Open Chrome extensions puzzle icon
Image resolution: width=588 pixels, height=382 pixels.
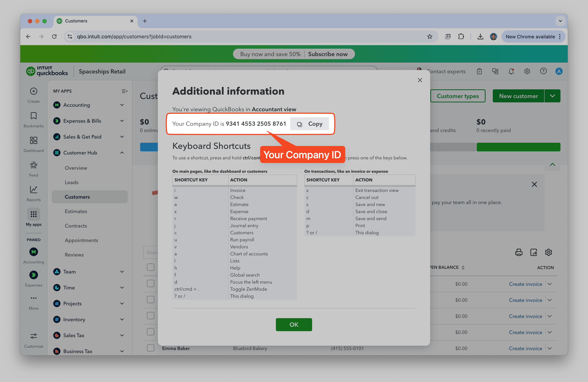coord(461,37)
